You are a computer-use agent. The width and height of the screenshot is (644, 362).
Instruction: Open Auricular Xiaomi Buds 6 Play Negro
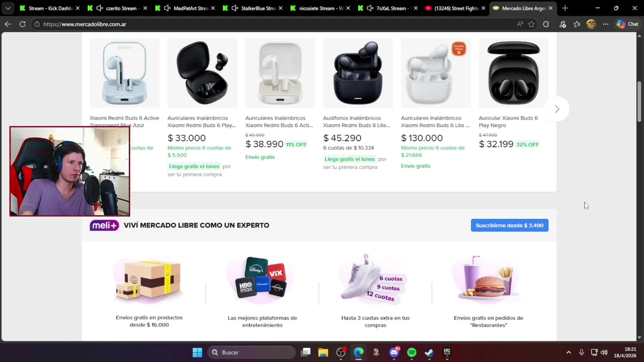(508, 122)
